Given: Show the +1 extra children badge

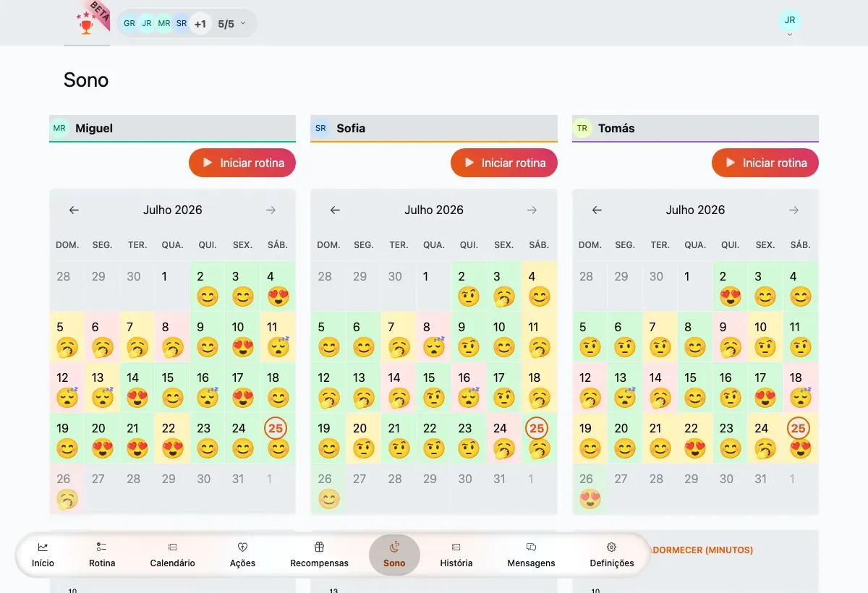Looking at the screenshot, I should pyautogui.click(x=200, y=24).
